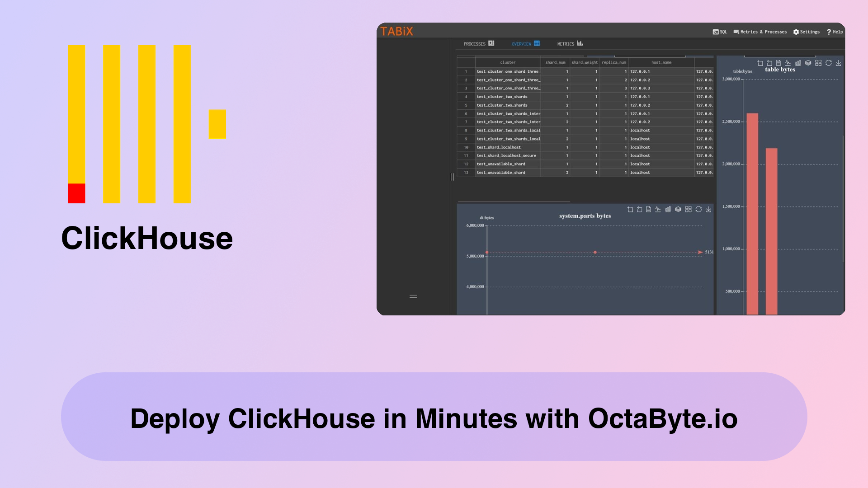The image size is (868, 488).
Task: Toggle the METRICS view in TABiX
Action: click(568, 43)
